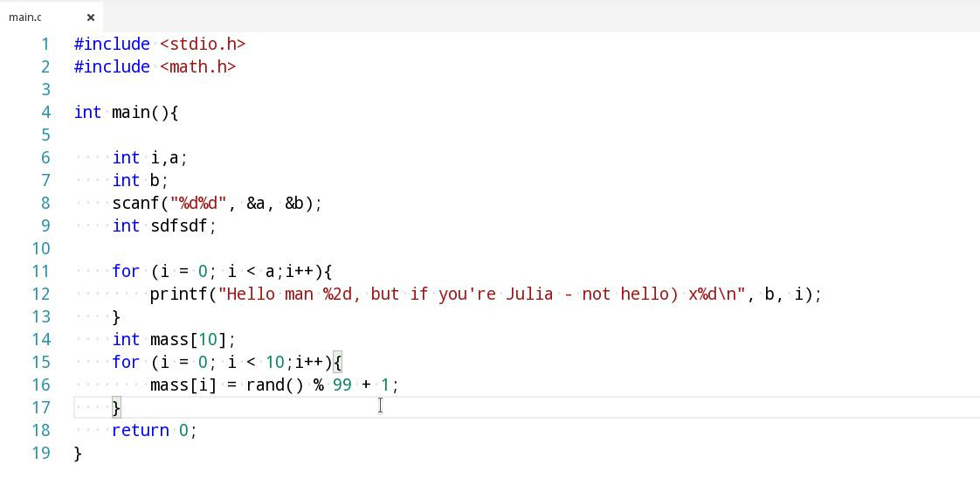980x499 pixels.
Task: Place cursor on the stdio.h include
Action: pos(203,44)
